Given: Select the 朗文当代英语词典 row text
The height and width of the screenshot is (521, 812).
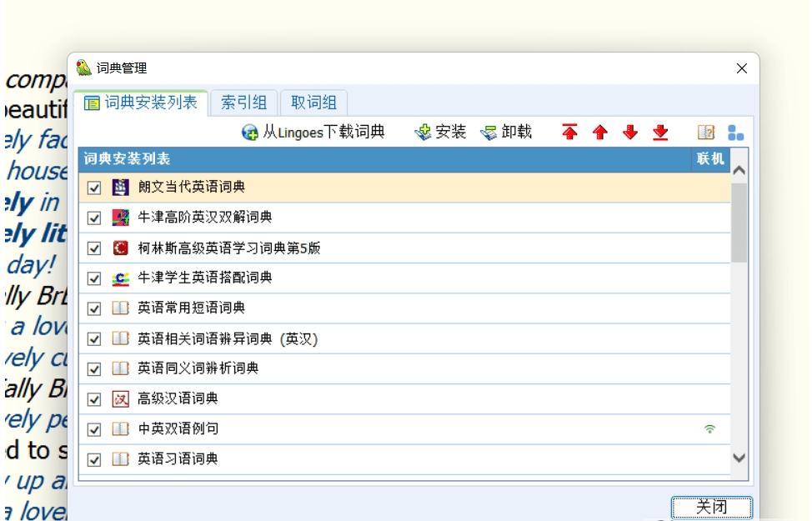Looking at the screenshot, I should tap(191, 187).
